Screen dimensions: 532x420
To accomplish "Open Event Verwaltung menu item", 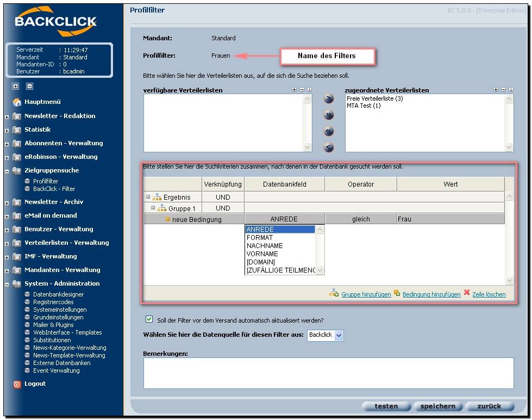I will click(57, 370).
